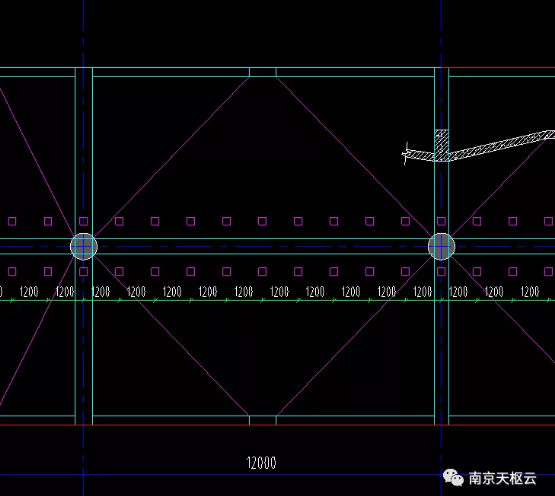Viewport: 555px width, 496px height.
Task: Pick the break-line symbol at slab end
Action: (406, 154)
